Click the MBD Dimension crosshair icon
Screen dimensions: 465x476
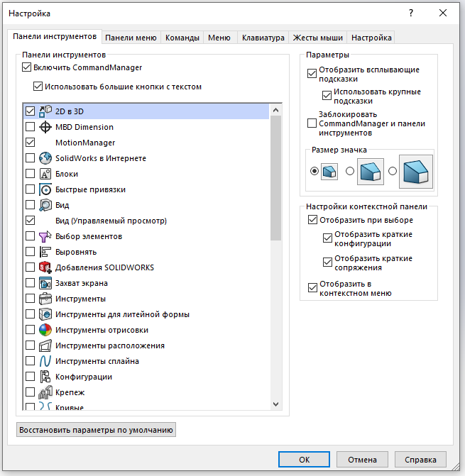pos(45,127)
